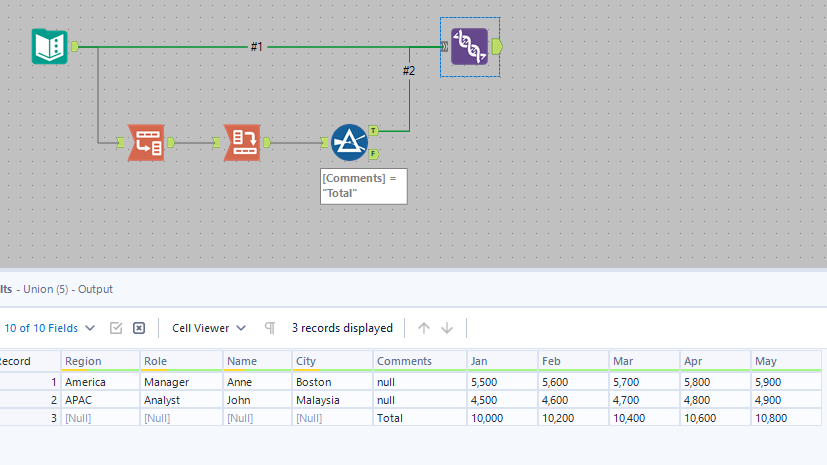Select the purple Union DNA tool

[x=469, y=46]
